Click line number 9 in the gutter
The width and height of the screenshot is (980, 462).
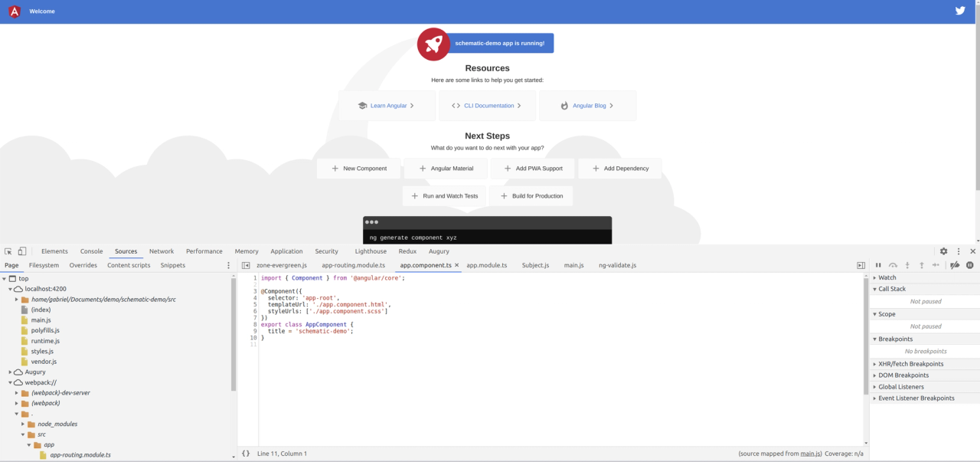[x=253, y=331]
